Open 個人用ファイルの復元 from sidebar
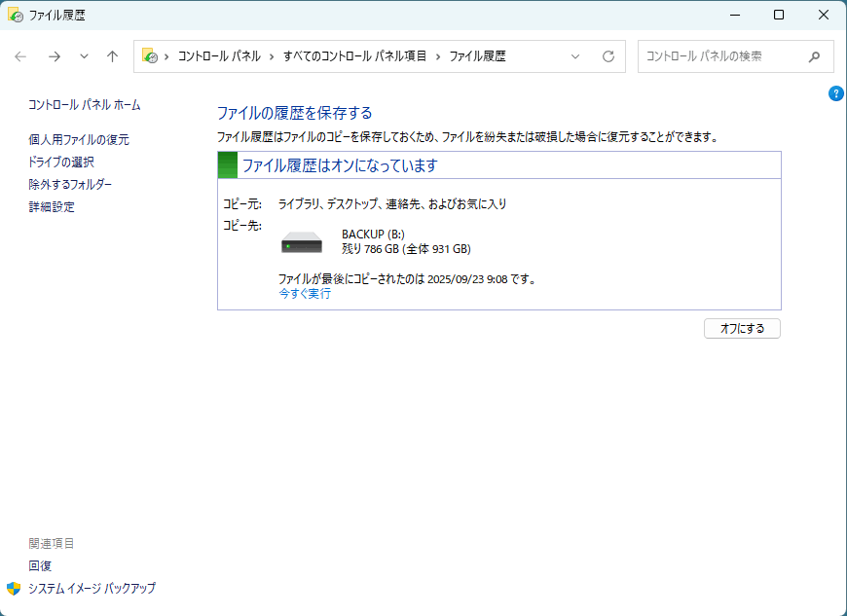The height and width of the screenshot is (616, 847). [79, 139]
